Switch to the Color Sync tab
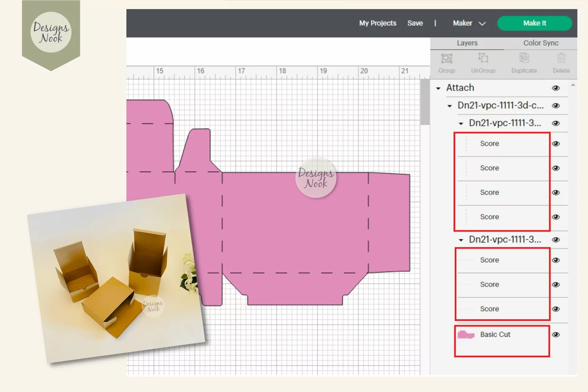 [541, 43]
